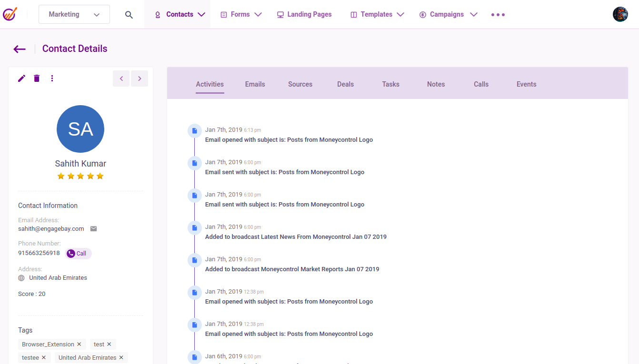639x364 pixels.
Task: Set the third star in contact rating
Action: [80, 176]
